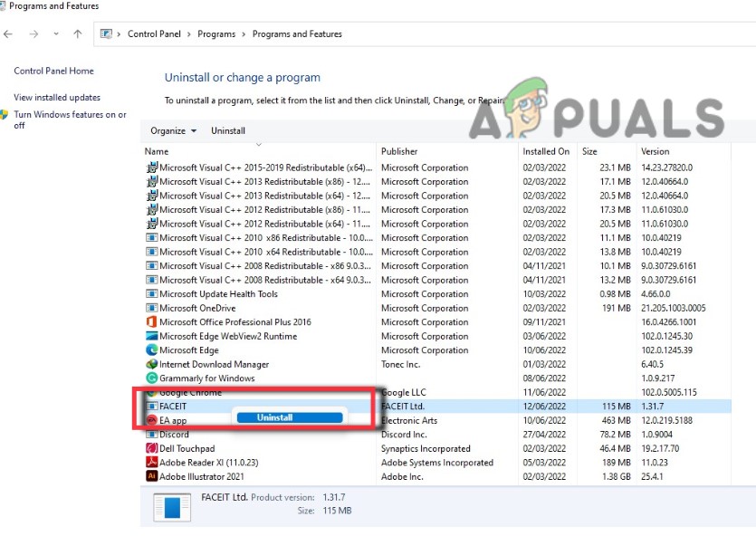The width and height of the screenshot is (756, 536).
Task: Click publisher Adobe Systems Incorporated cell
Action: coord(437,463)
